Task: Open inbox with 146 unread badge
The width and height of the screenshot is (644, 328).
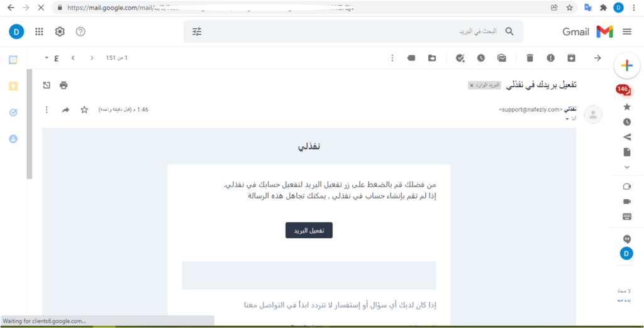Action: [625, 90]
